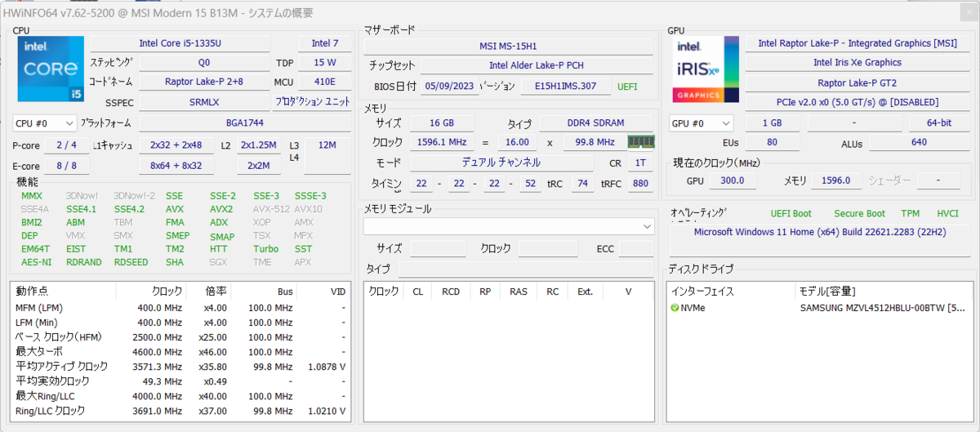
Task: Click the Intel Alder Lake-P PCH chipset field
Action: [537, 65]
